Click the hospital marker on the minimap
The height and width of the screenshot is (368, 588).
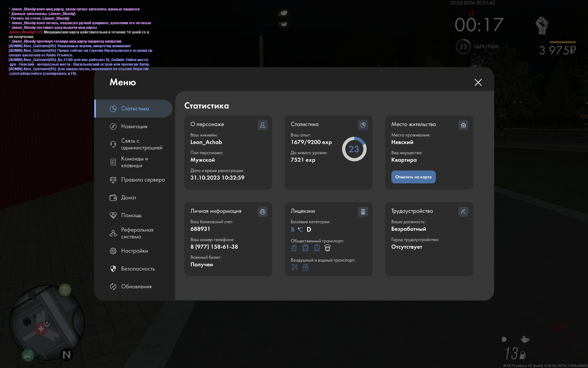(41, 329)
